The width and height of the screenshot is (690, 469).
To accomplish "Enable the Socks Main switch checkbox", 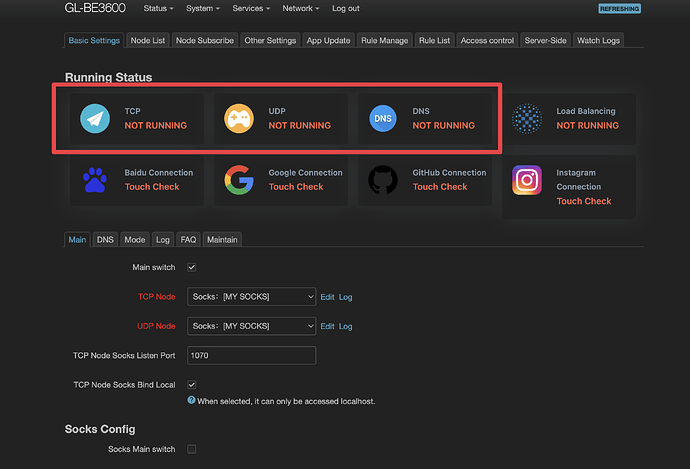I will pyautogui.click(x=192, y=450).
